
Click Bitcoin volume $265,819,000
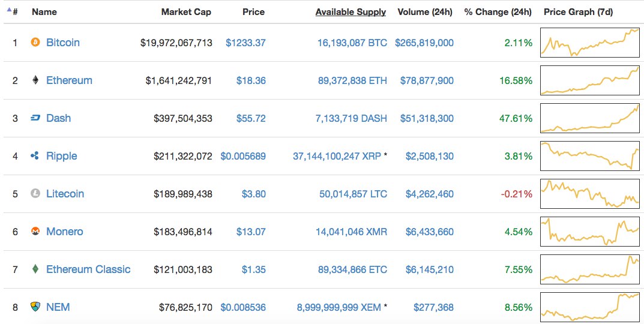(424, 43)
